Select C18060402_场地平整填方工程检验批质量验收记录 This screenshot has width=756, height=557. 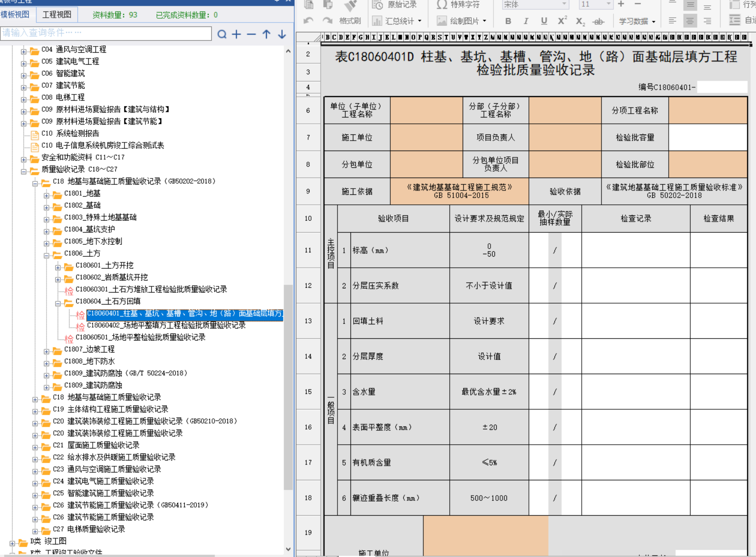[x=166, y=325]
